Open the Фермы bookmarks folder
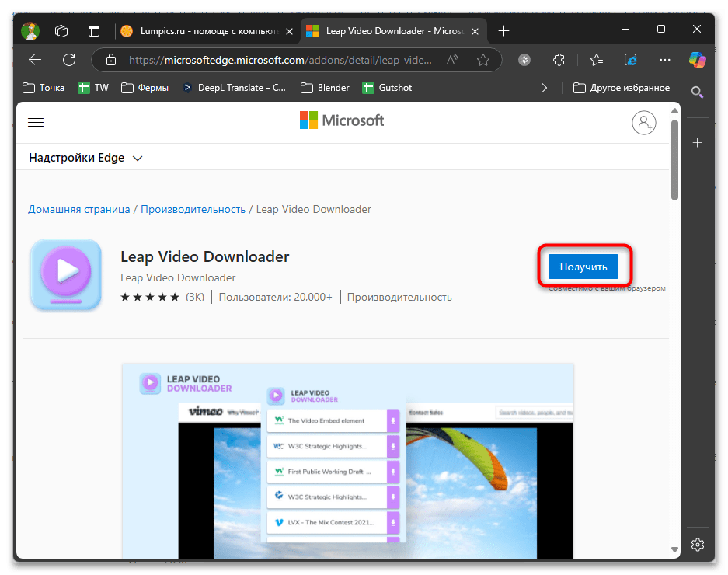 (145, 88)
